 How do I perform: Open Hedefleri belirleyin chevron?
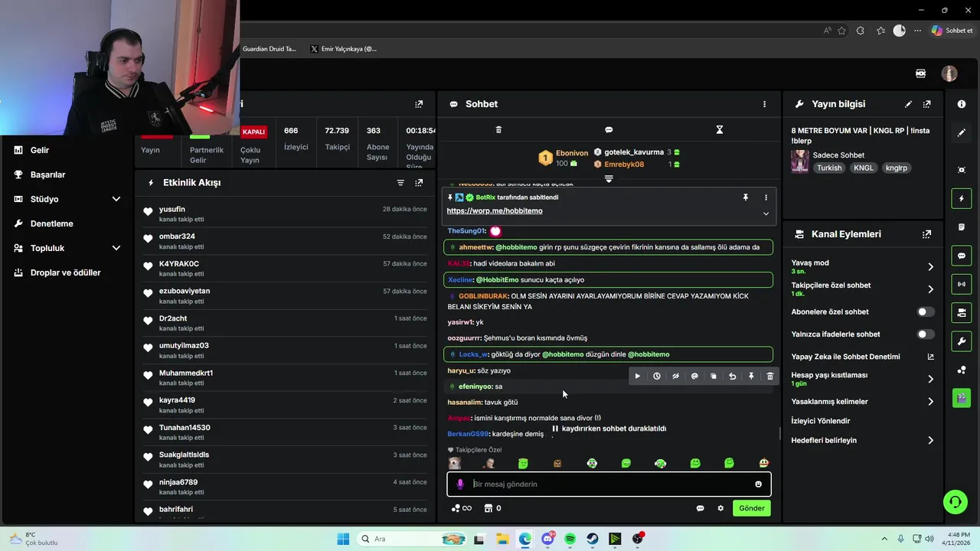point(931,441)
